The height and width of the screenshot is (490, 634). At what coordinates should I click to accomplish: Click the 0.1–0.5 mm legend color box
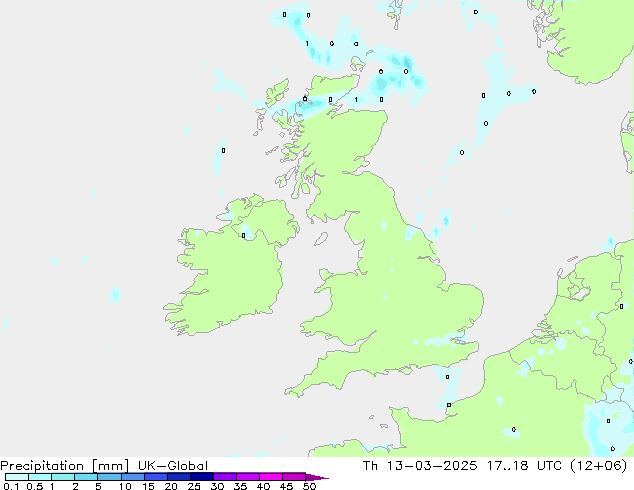coord(17,477)
